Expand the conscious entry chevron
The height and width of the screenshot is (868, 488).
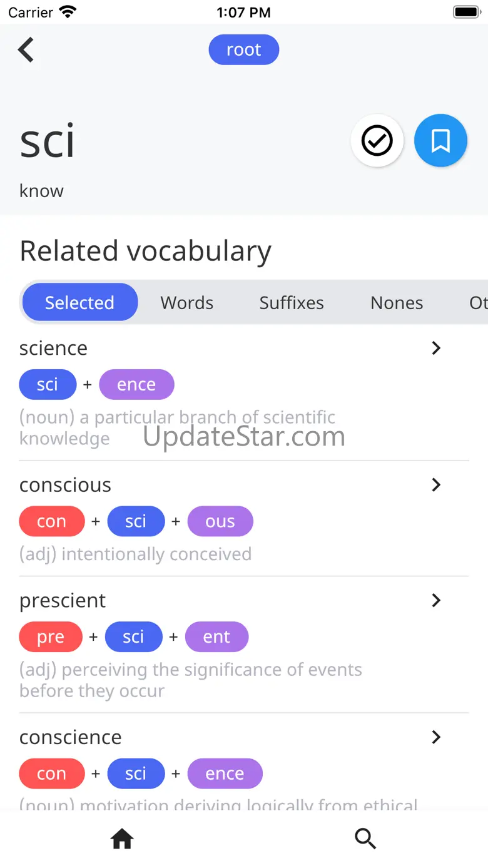[x=436, y=485]
